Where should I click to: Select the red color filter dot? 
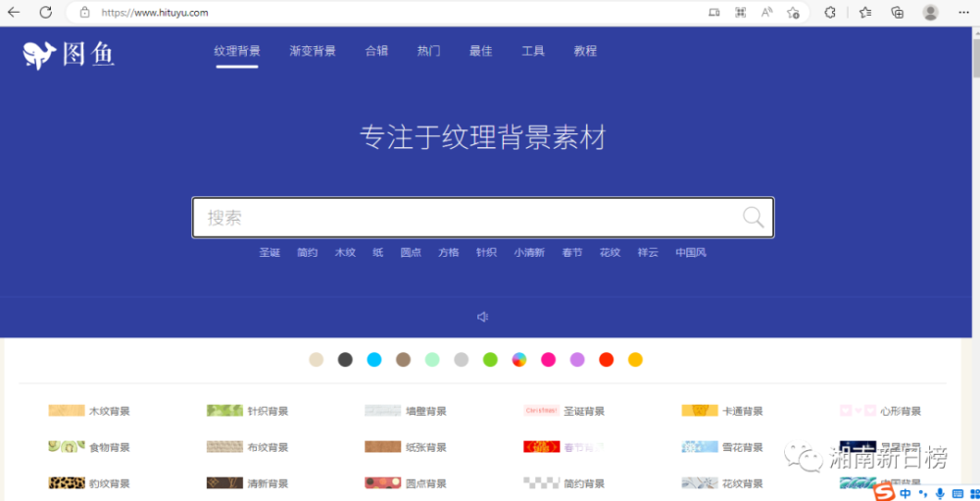pos(607,360)
